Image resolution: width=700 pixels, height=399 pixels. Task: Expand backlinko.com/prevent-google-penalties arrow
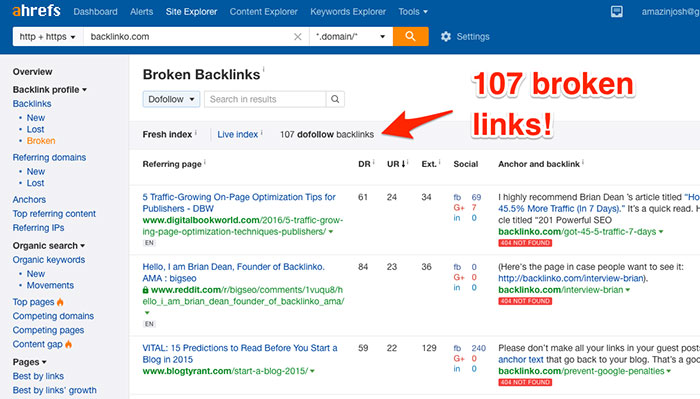668,371
